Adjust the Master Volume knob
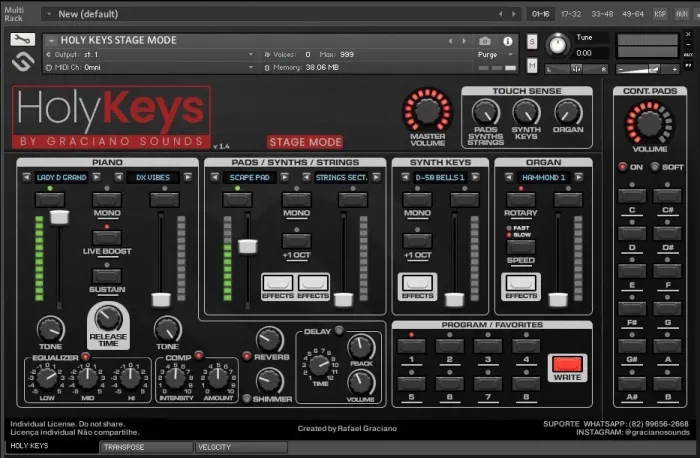The width and height of the screenshot is (700, 458). pos(428,111)
